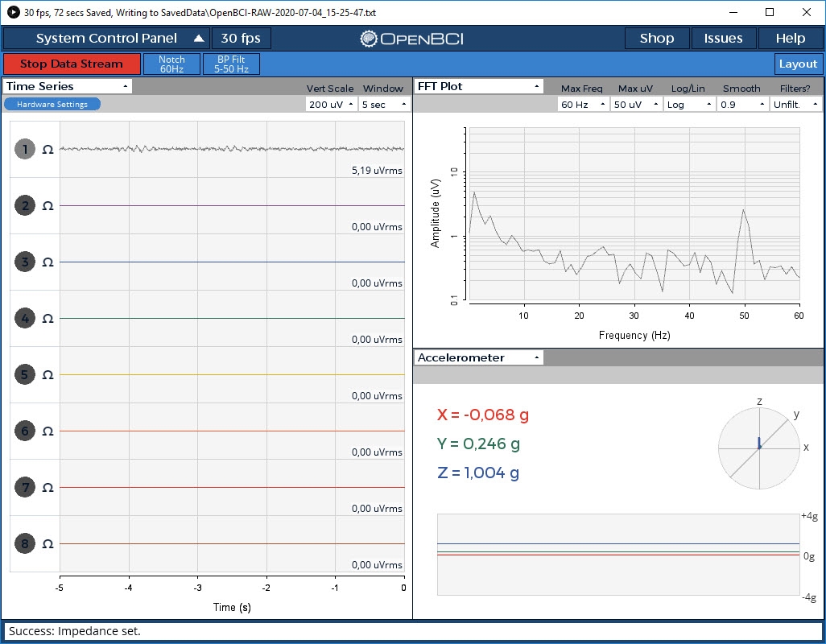This screenshot has width=826, height=644.
Task: Open the Shop menu item
Action: pos(657,39)
